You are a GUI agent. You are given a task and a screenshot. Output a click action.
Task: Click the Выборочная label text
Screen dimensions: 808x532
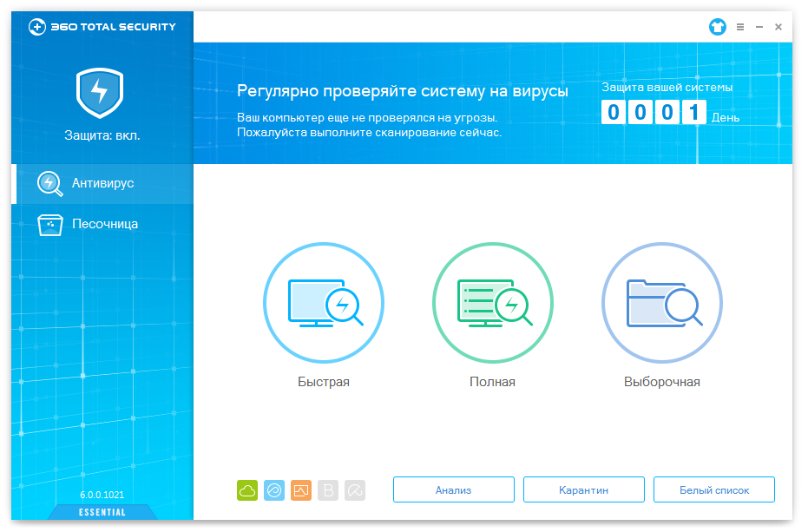point(662,382)
